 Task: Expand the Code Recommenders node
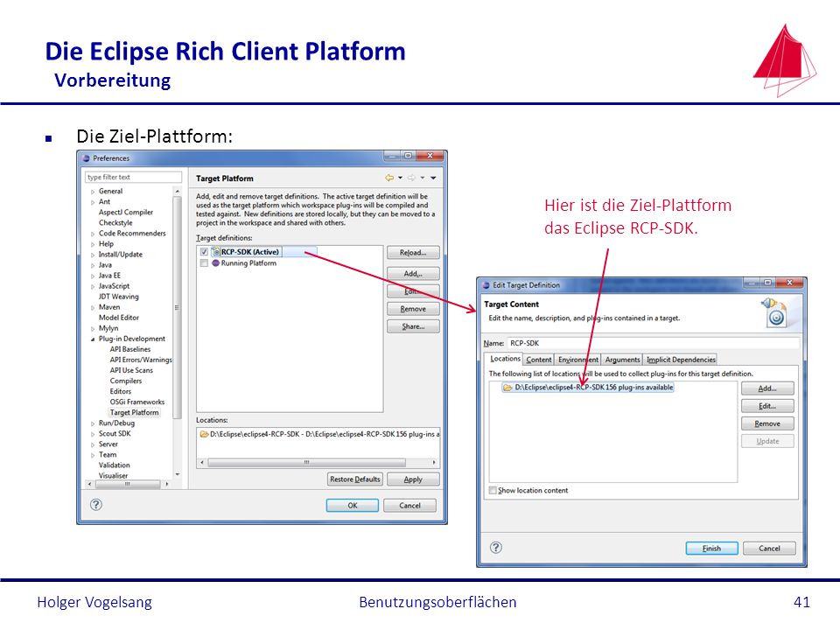click(x=93, y=234)
